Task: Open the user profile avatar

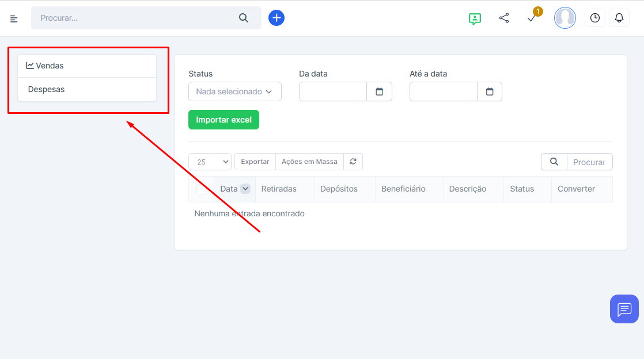Action: 565,18
